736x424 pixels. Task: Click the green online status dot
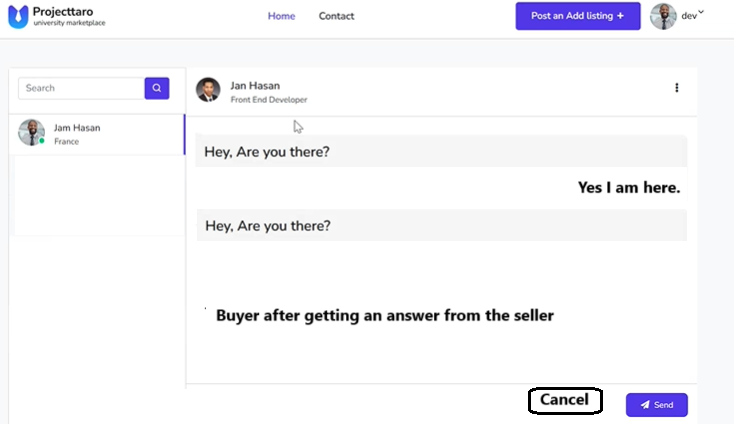point(42,142)
